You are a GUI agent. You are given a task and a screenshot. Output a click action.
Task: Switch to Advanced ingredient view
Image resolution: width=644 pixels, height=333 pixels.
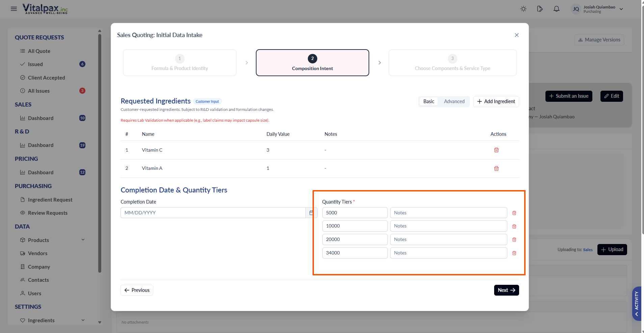[x=454, y=101]
